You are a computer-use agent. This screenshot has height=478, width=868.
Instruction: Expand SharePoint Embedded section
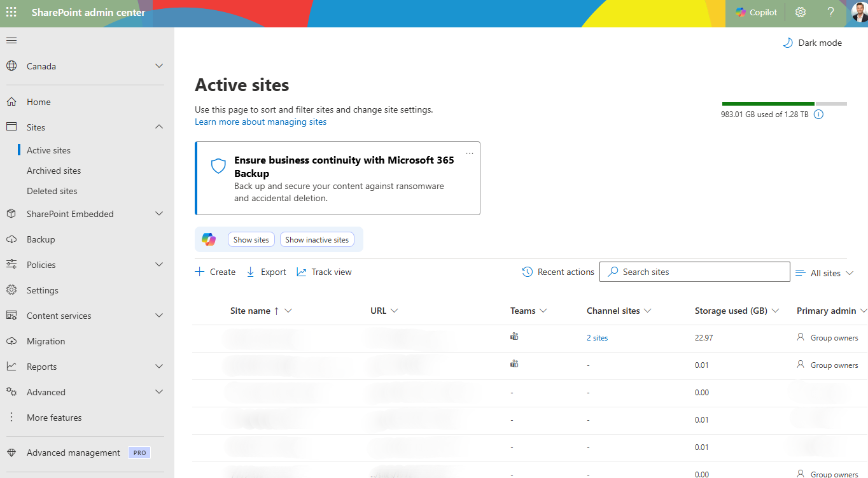(x=159, y=214)
